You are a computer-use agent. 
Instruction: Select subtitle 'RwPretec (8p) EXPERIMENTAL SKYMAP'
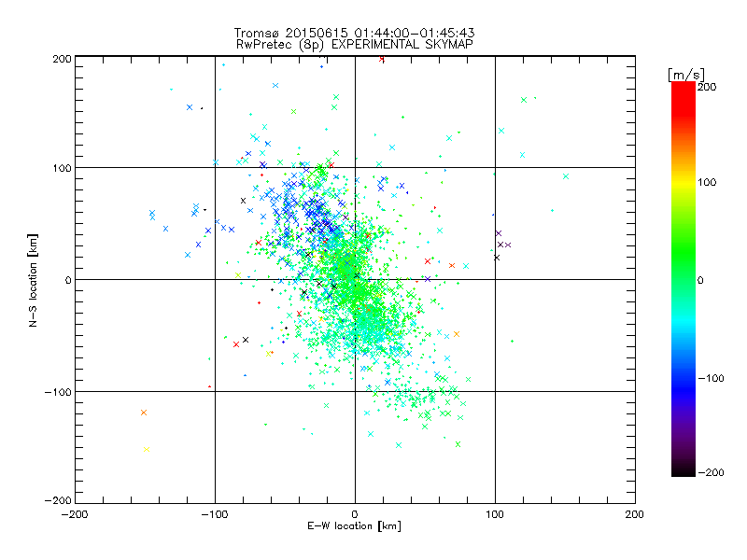click(355, 45)
